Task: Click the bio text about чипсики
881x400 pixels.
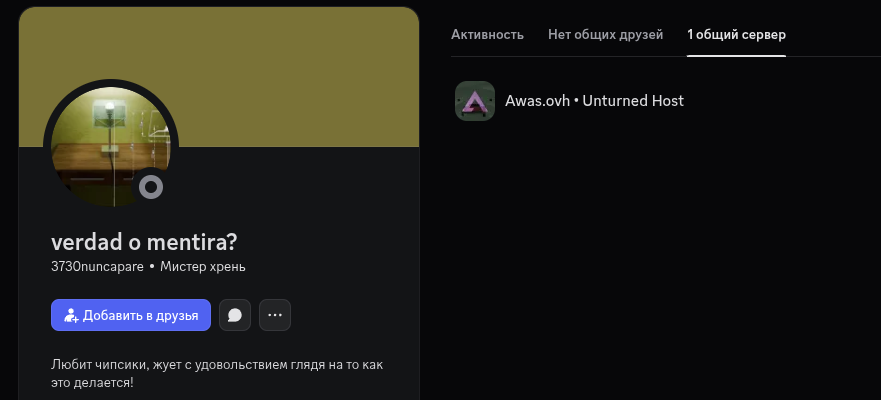Action: pos(217,365)
